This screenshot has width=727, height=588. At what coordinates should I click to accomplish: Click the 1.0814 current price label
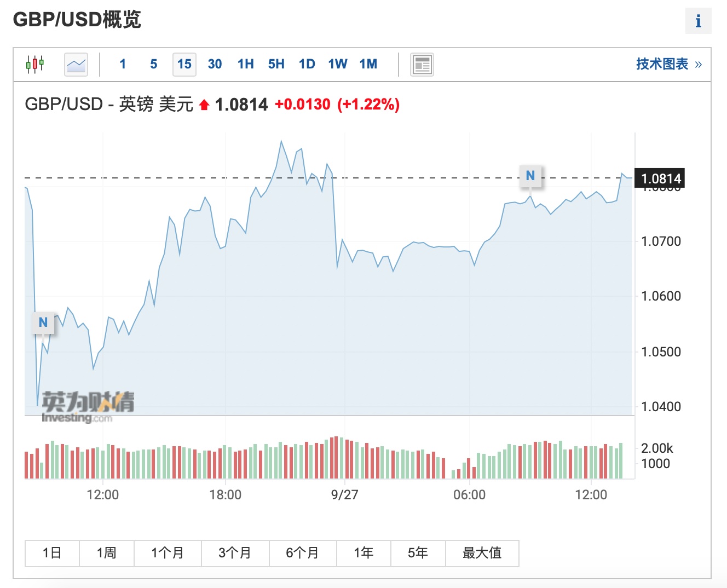point(660,178)
